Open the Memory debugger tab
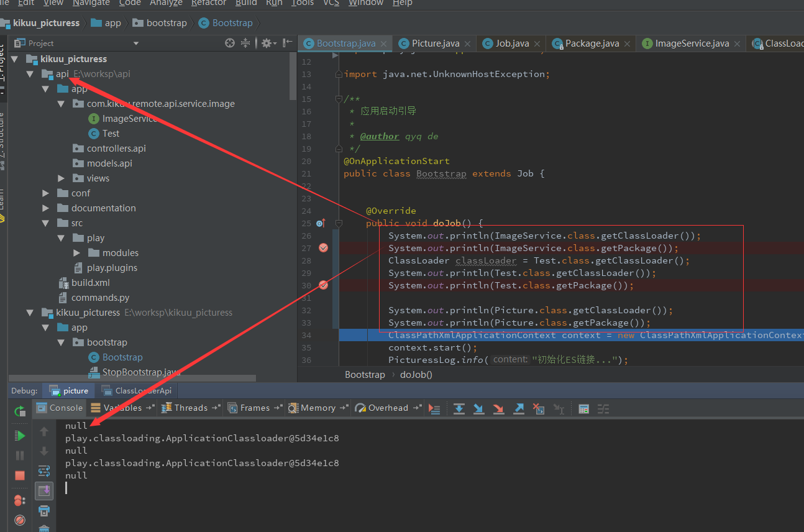Screen dimensions: 804x532 click(317, 408)
